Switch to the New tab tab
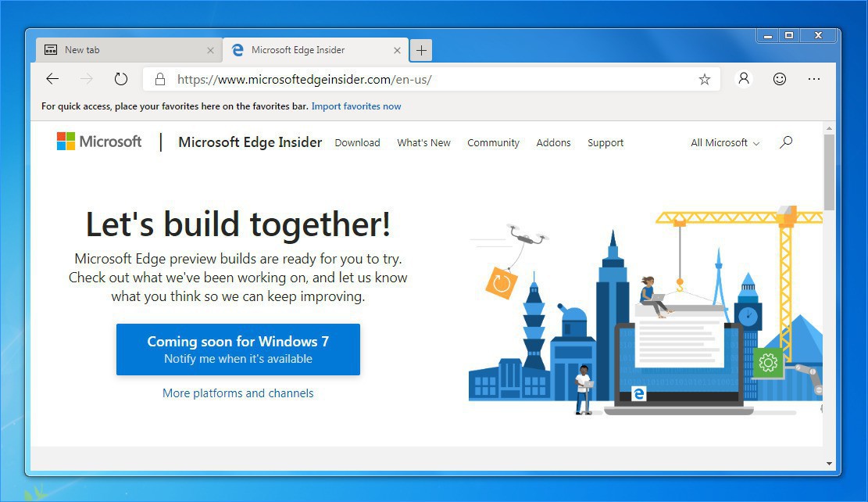868x502 pixels. tap(129, 50)
